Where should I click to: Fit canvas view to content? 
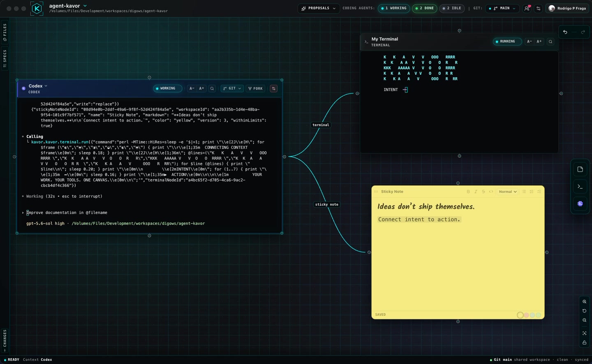584,333
